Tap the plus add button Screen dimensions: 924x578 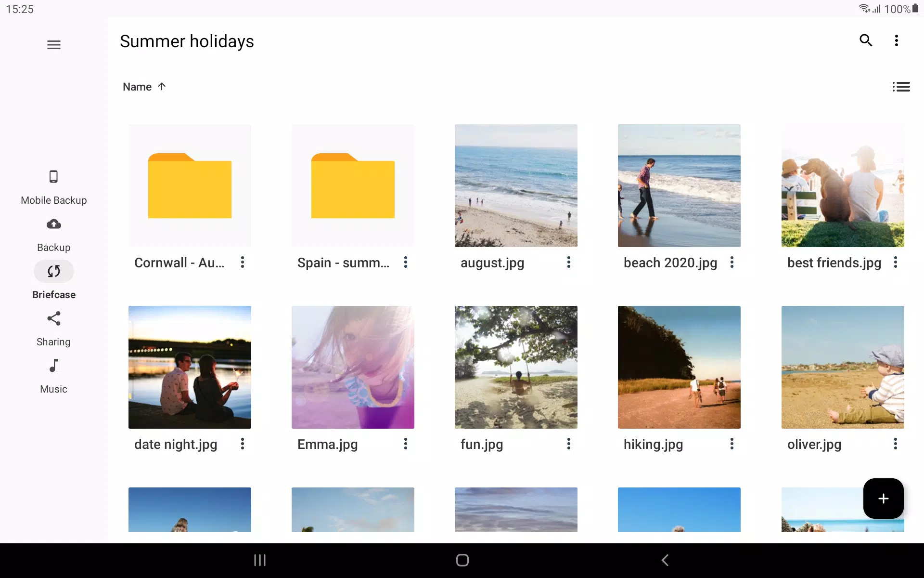tap(883, 499)
